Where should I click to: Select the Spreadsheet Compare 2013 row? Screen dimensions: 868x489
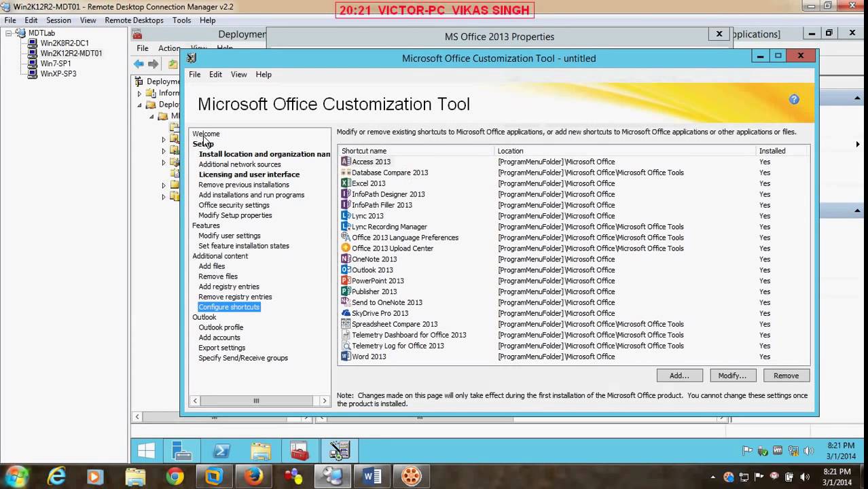tap(573, 324)
